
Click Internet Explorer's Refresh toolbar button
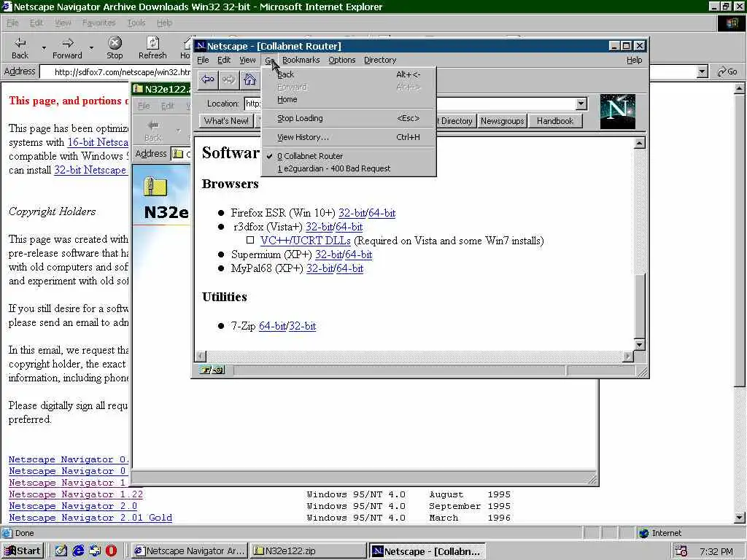[152, 48]
